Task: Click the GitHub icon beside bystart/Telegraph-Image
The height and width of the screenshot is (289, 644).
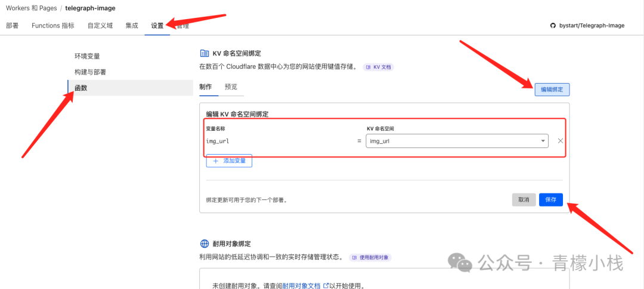Action: 553,26
